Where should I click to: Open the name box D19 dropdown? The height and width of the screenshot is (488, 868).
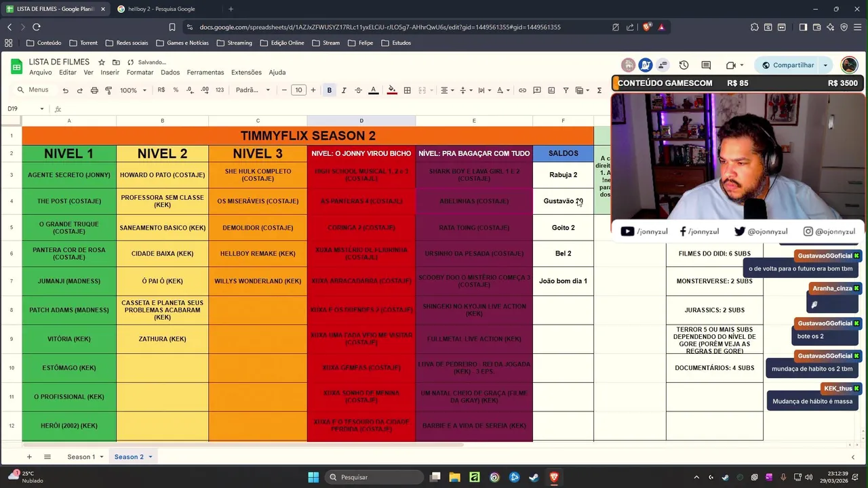(x=42, y=109)
